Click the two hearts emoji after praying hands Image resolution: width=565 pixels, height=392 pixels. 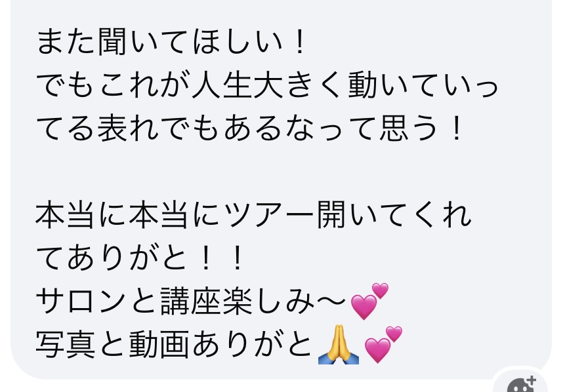[x=383, y=345]
